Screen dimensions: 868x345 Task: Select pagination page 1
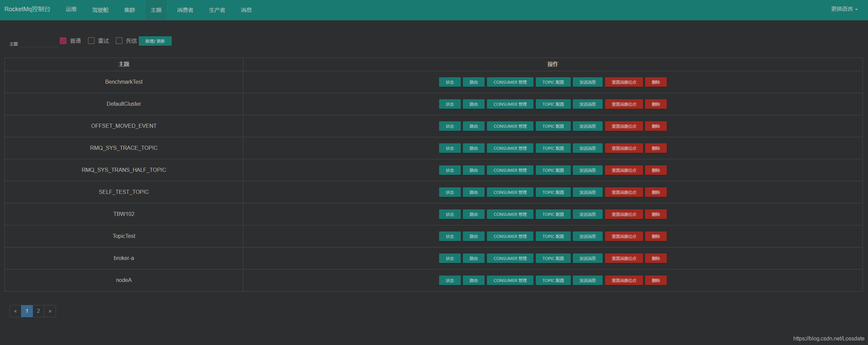27,311
